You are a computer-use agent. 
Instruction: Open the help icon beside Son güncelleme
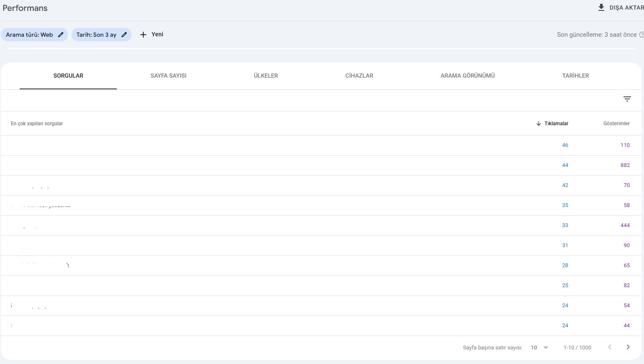coord(641,35)
